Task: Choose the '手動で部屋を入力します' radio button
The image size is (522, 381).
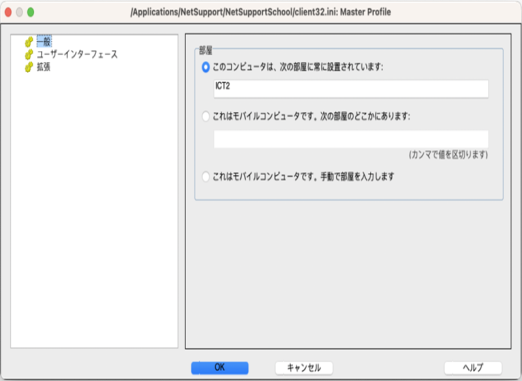Action: tap(206, 176)
